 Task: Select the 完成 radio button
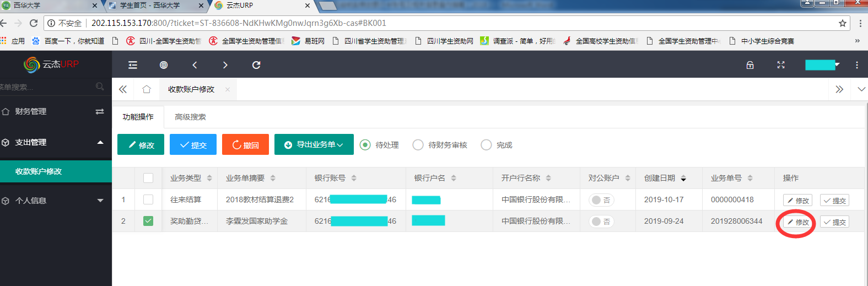[486, 145]
